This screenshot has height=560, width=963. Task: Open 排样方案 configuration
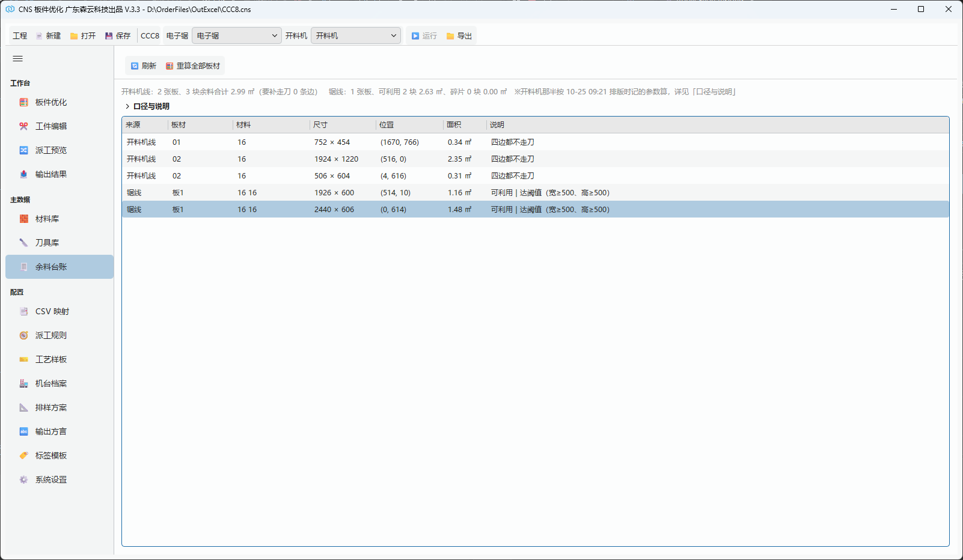pyautogui.click(x=60, y=407)
